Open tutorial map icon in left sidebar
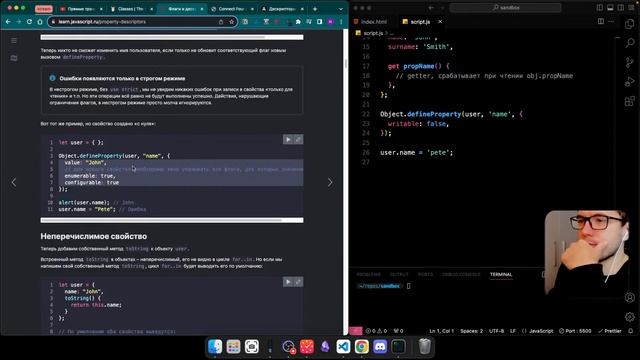 click(x=14, y=58)
